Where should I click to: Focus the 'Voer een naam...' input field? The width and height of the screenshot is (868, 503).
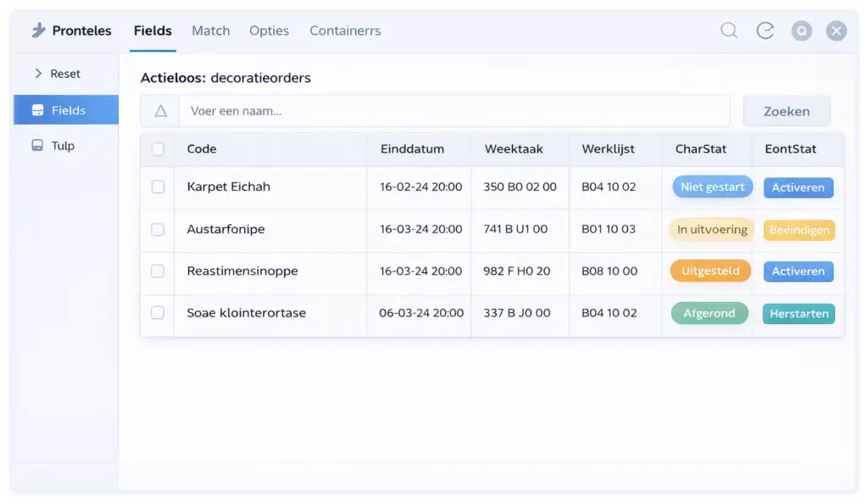click(453, 111)
